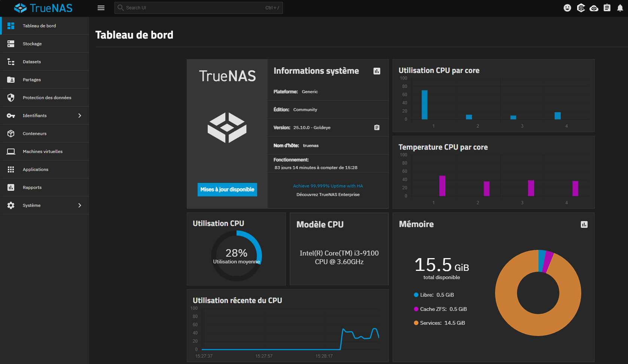This screenshot has height=364, width=628.
Task: Open the Découvrez TrueNAS Enterprise link
Action: (327, 194)
